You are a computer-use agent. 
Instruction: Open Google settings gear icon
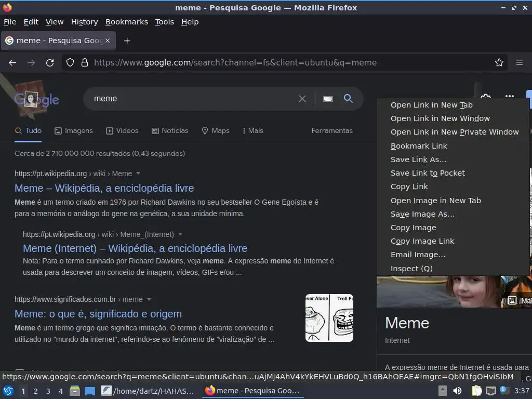click(x=486, y=96)
